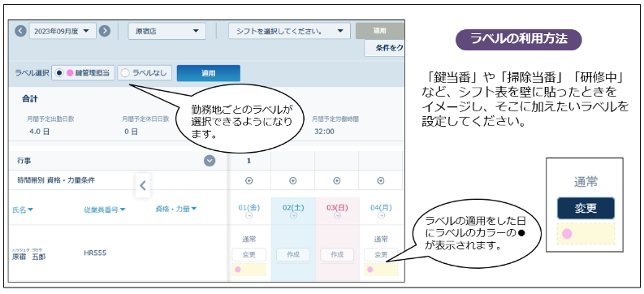Click employee name 原宿 五郎

click(28, 257)
